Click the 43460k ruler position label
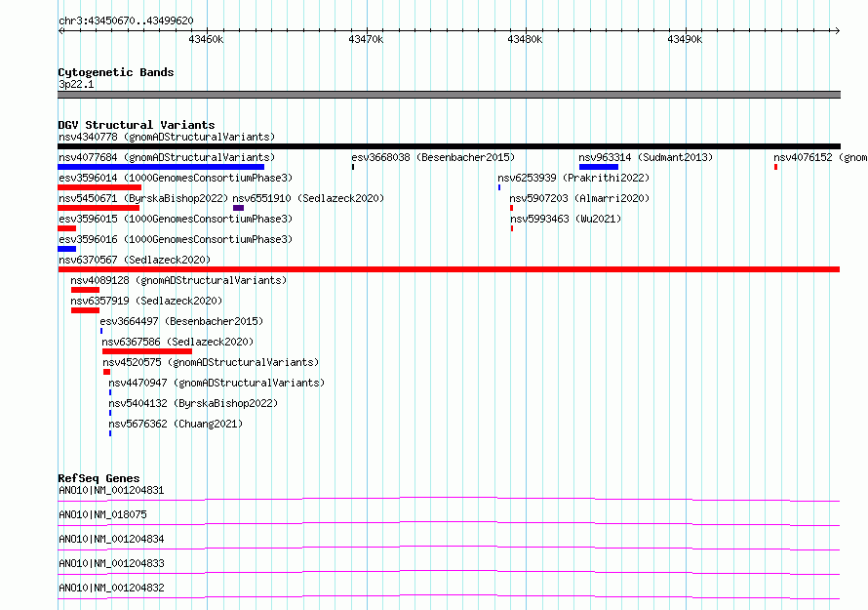The image size is (868, 610). tap(206, 39)
